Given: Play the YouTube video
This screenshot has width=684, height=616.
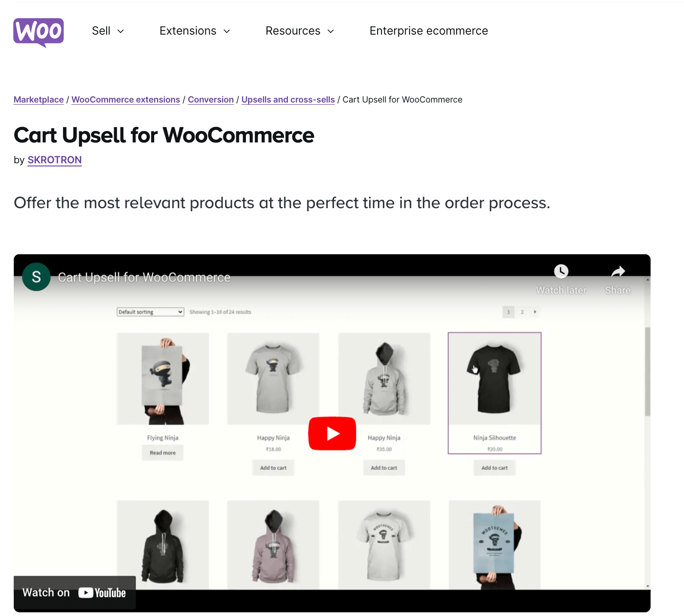Looking at the screenshot, I should coord(332,434).
